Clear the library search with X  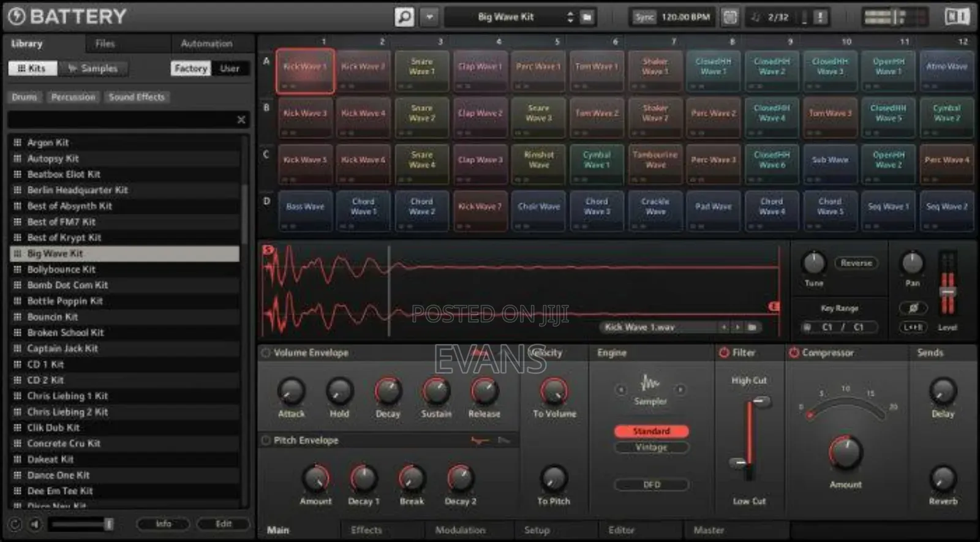click(x=241, y=119)
